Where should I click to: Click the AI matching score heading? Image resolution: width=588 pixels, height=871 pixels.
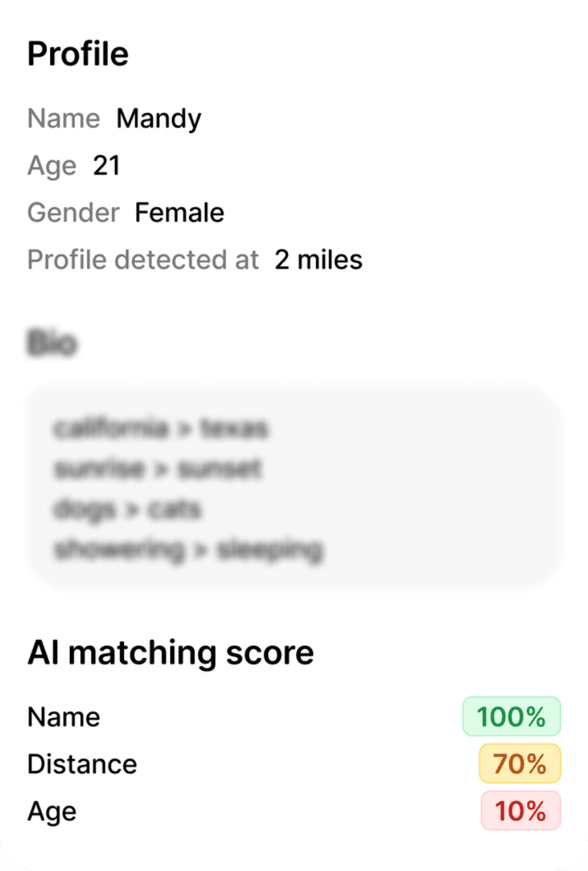(170, 652)
